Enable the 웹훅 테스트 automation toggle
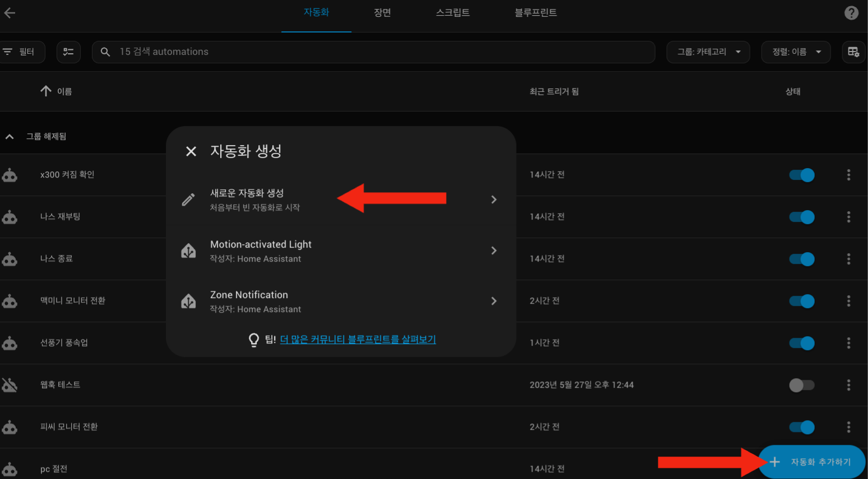 point(801,385)
